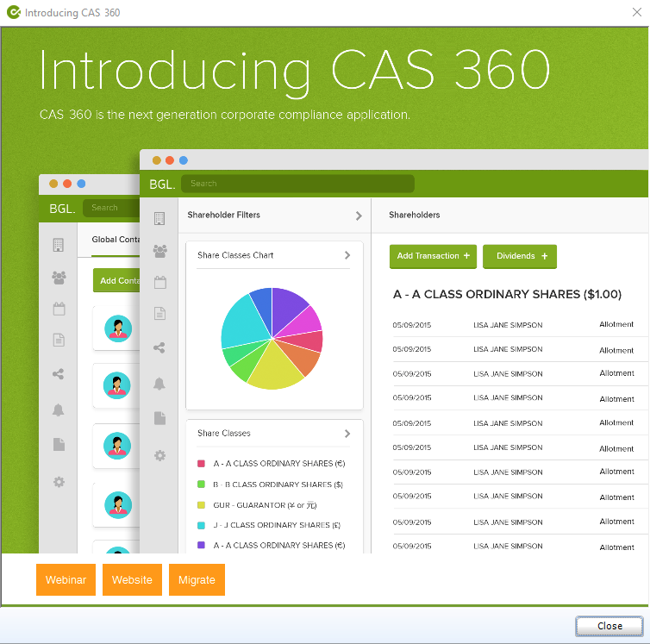
Task: Open the contacts group icon in front sidebar
Action: point(159,251)
